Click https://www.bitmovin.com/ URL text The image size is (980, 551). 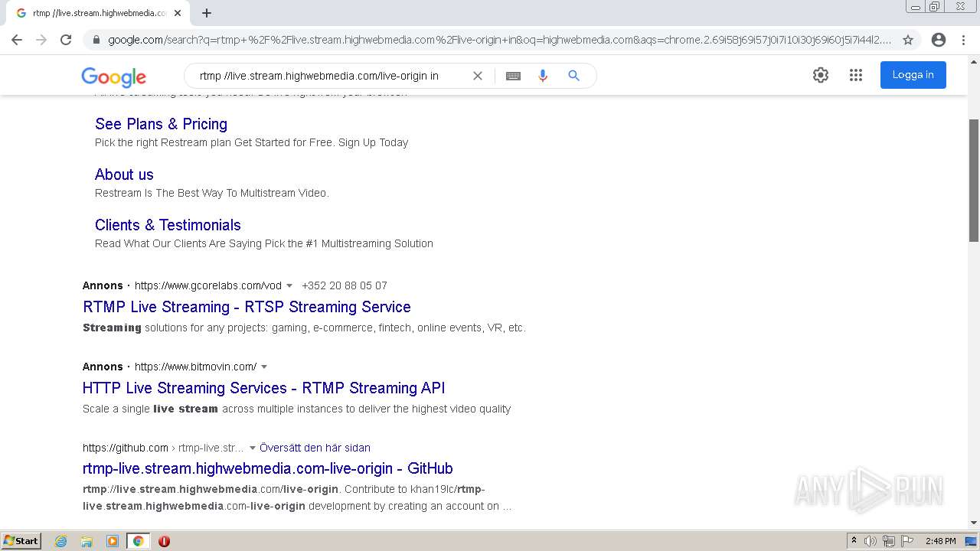(196, 367)
